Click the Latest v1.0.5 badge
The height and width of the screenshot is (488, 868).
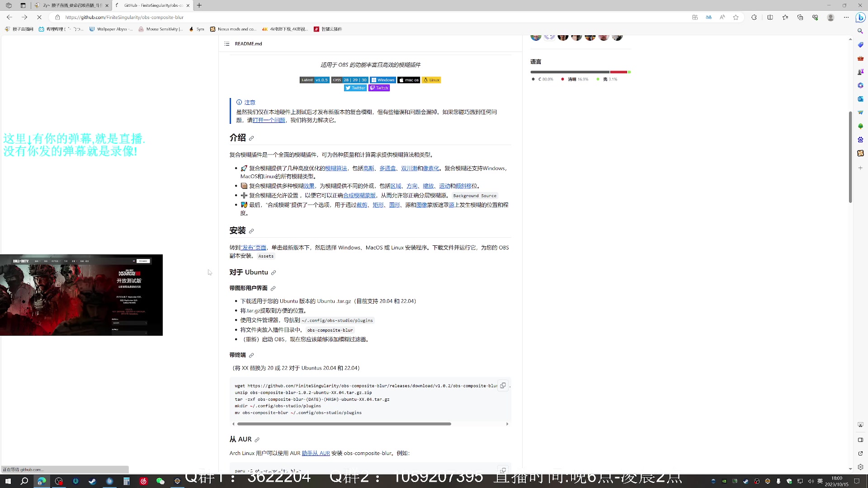tap(314, 80)
